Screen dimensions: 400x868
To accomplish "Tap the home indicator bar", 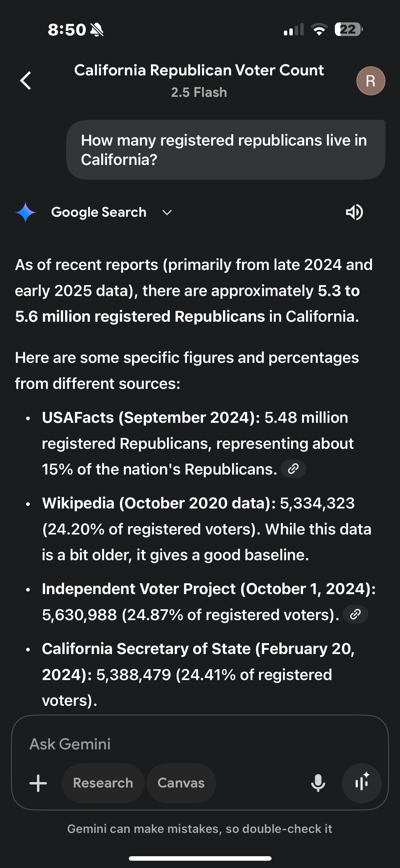I will pos(200,858).
